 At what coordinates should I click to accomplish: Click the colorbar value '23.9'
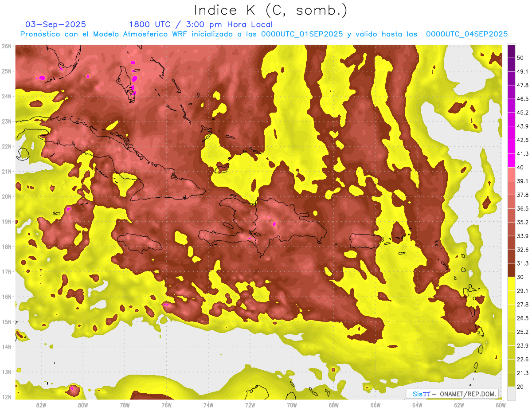(x=523, y=345)
